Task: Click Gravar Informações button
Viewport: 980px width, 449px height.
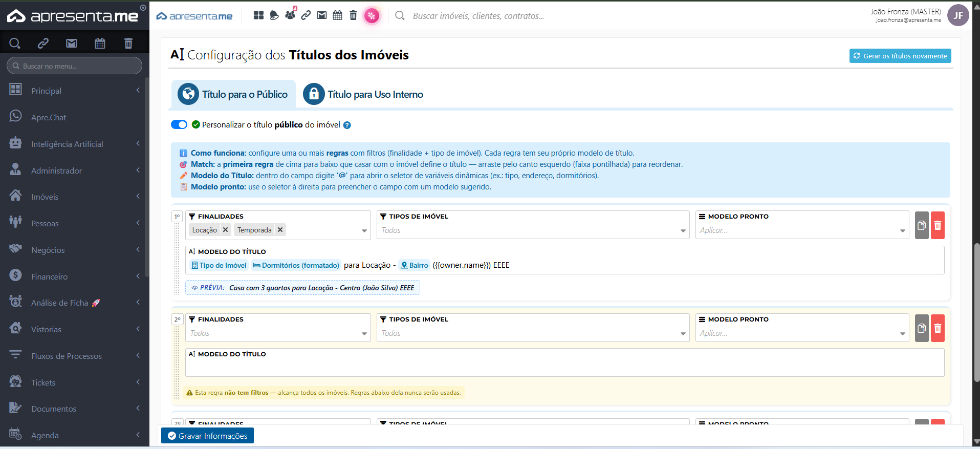Action: 207,436
